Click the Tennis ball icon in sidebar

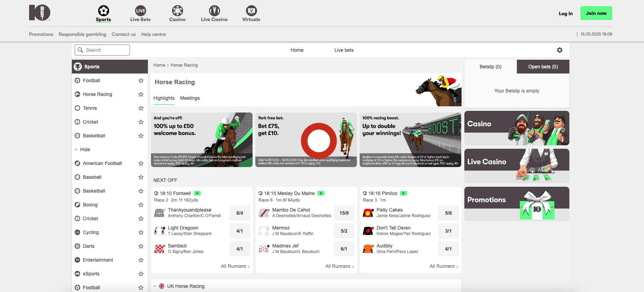click(77, 108)
